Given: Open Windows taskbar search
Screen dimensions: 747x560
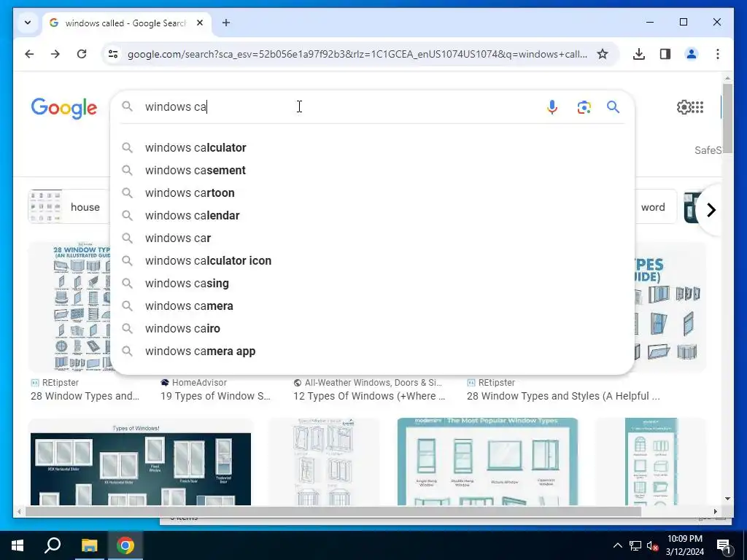Looking at the screenshot, I should (x=53, y=545).
